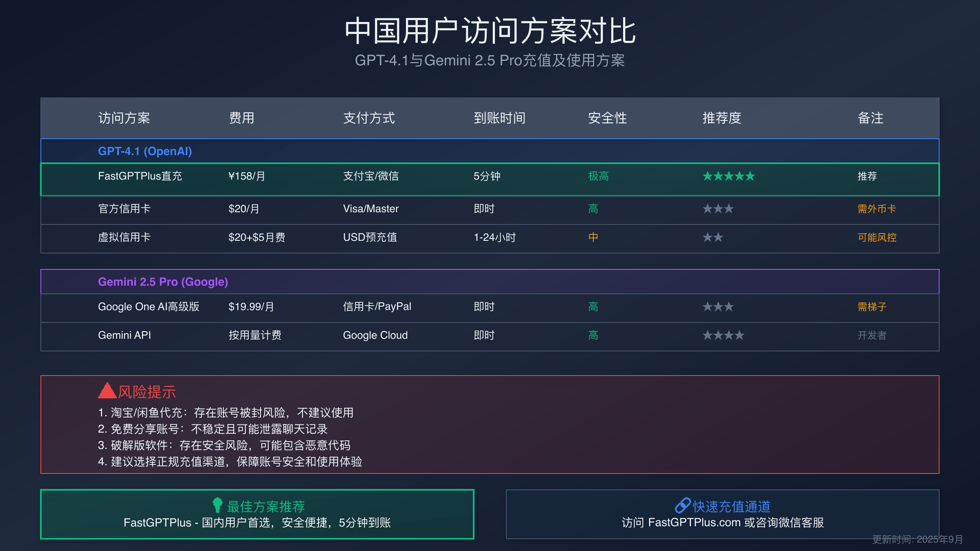This screenshot has width=980, height=551.
Task: Click the FastGPTPlus 国内用户首选 description line
Action: [x=257, y=523]
